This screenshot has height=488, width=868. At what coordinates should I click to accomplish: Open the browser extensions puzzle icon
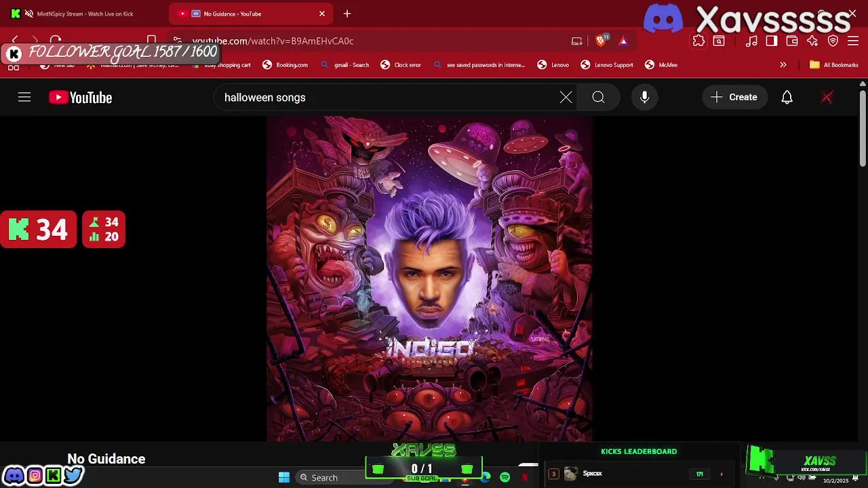[698, 41]
